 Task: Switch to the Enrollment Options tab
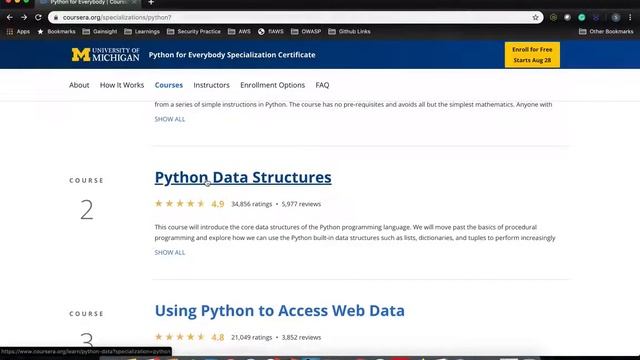[x=272, y=85]
